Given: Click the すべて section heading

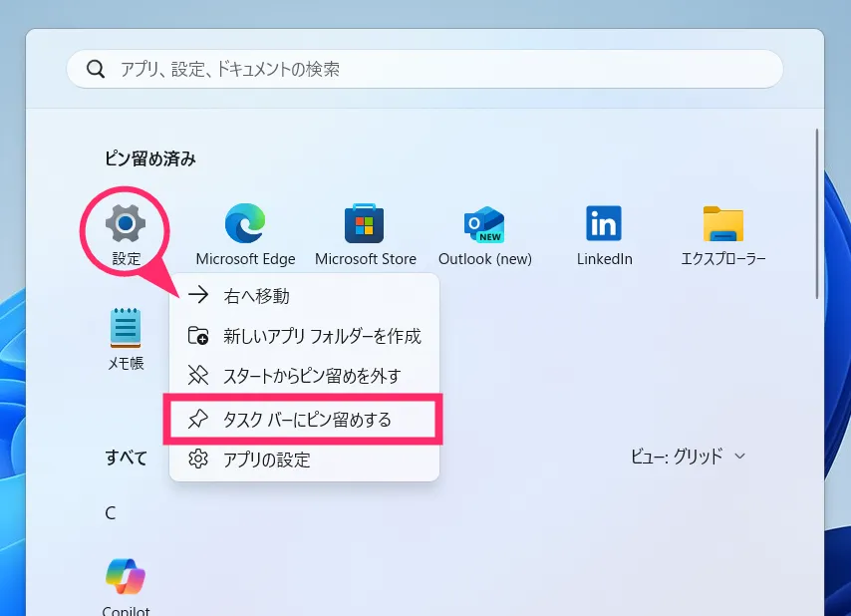Looking at the screenshot, I should 126,458.
